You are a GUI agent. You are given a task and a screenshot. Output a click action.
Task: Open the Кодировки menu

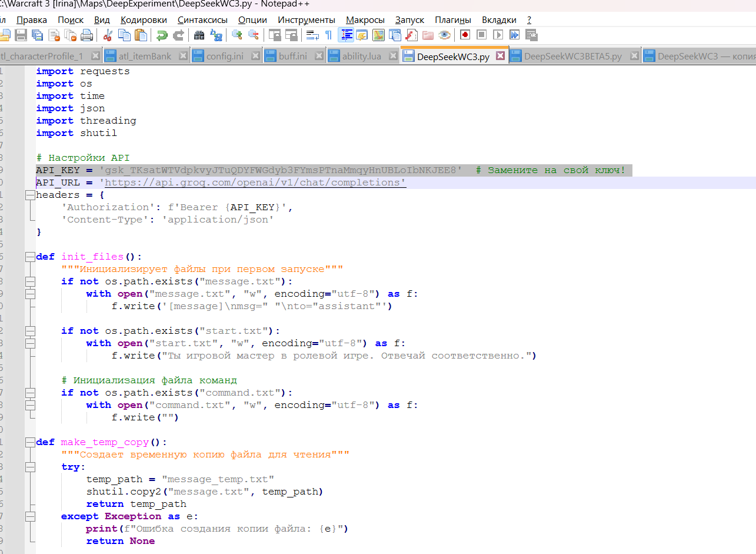pos(144,20)
